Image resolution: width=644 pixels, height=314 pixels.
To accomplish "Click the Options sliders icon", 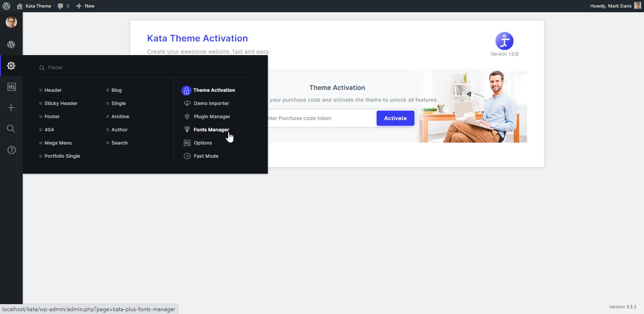I will (x=187, y=143).
